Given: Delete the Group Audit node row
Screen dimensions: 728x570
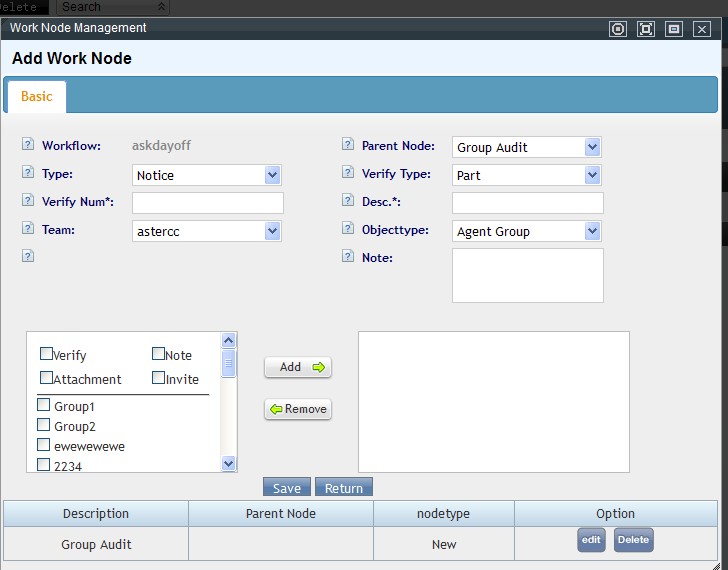Looking at the screenshot, I should tap(633, 540).
